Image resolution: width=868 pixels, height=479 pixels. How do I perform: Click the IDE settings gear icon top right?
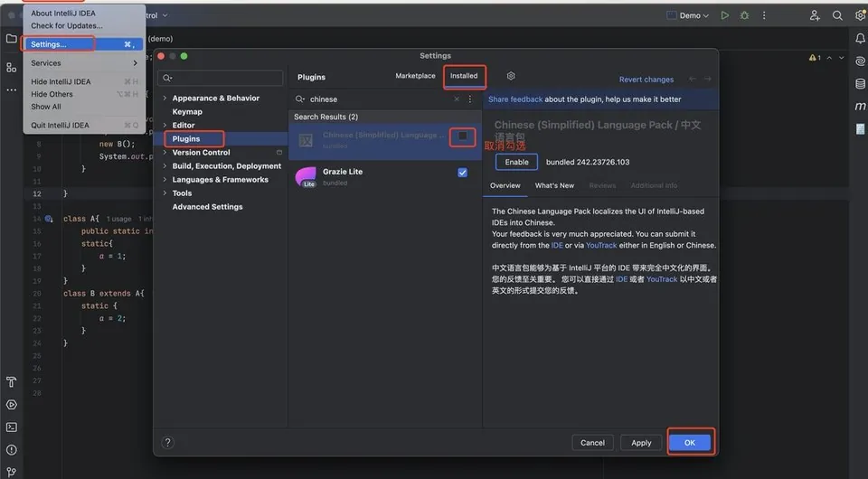(860, 15)
